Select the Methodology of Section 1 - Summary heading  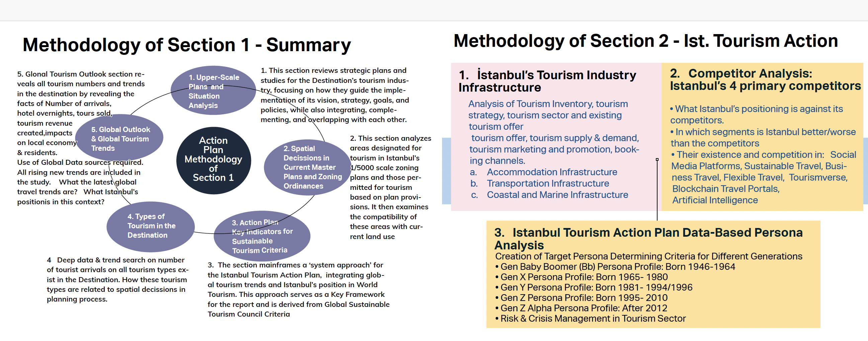click(186, 45)
